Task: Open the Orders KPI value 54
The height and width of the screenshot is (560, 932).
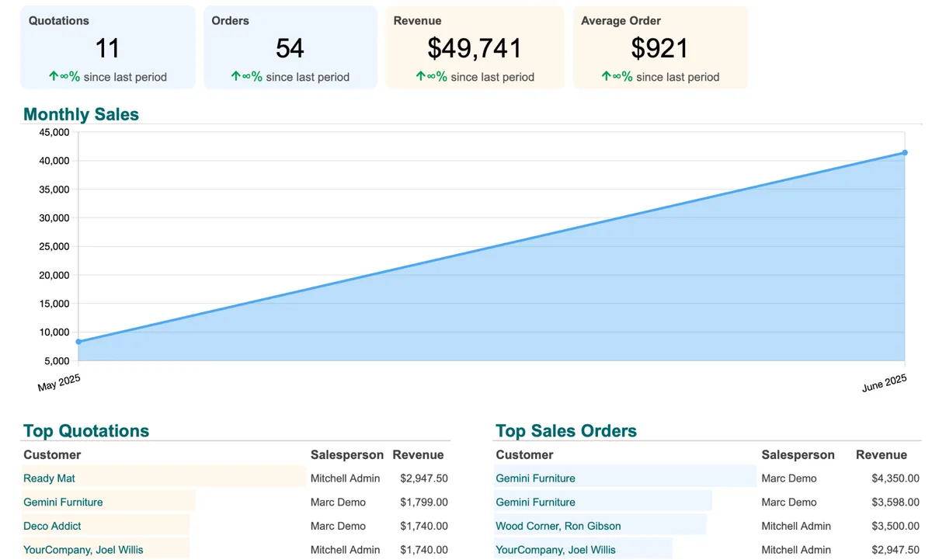Action: click(290, 48)
